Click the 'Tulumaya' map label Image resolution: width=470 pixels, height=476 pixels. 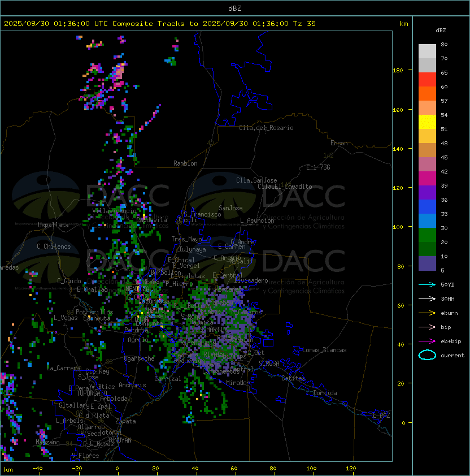tap(193, 249)
